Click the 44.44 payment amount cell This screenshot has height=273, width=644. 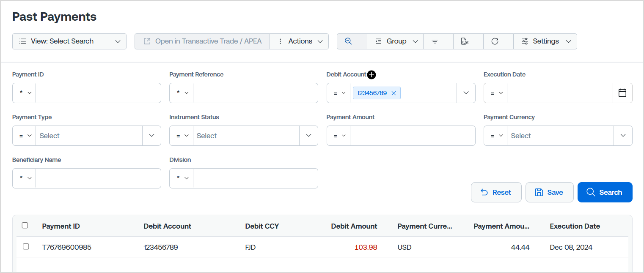[520, 247]
